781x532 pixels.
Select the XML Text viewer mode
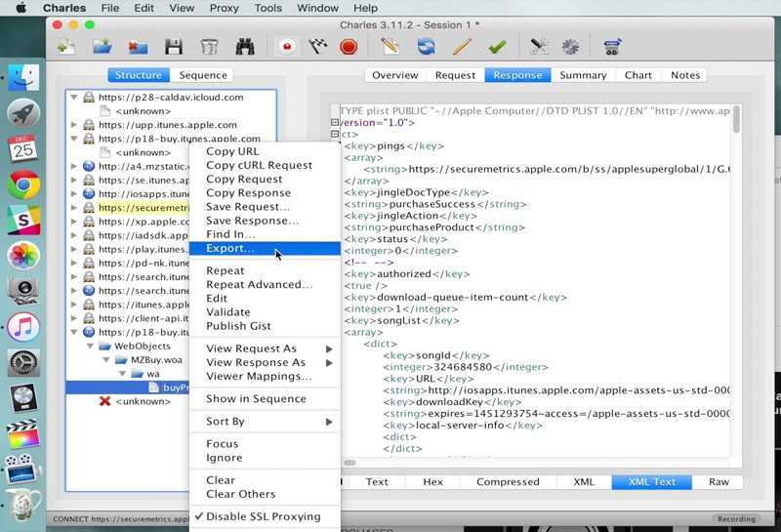point(651,482)
